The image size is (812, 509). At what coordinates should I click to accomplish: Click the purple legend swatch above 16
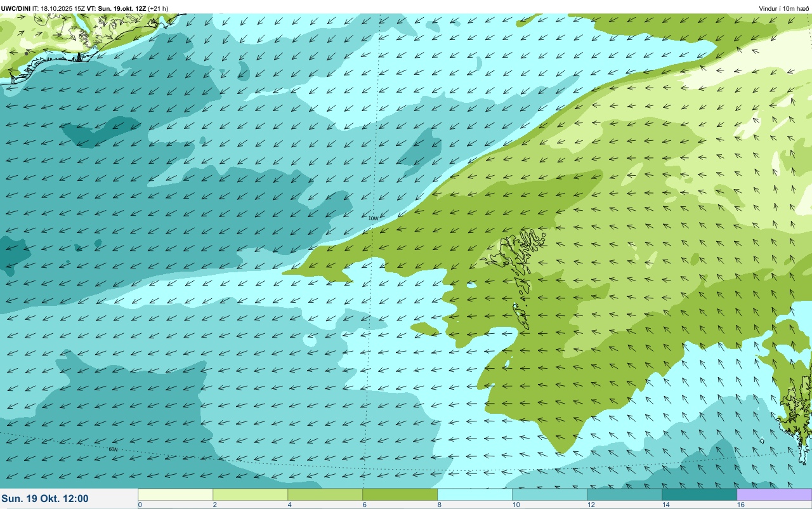coord(774,494)
